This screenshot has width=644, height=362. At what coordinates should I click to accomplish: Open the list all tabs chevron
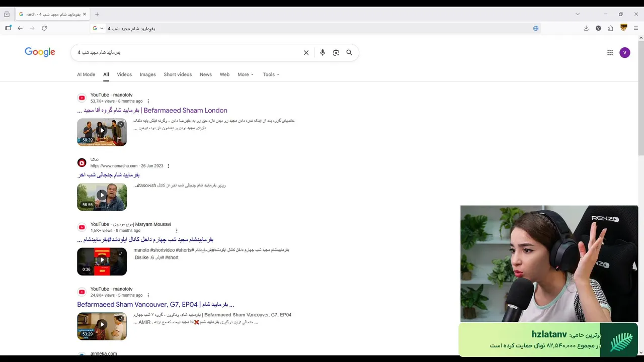pos(578,14)
